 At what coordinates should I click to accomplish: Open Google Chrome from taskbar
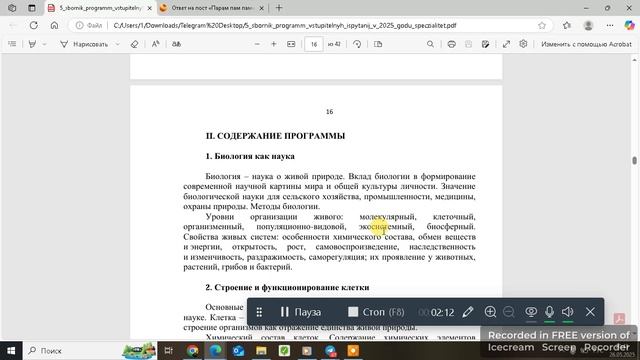click(193, 351)
